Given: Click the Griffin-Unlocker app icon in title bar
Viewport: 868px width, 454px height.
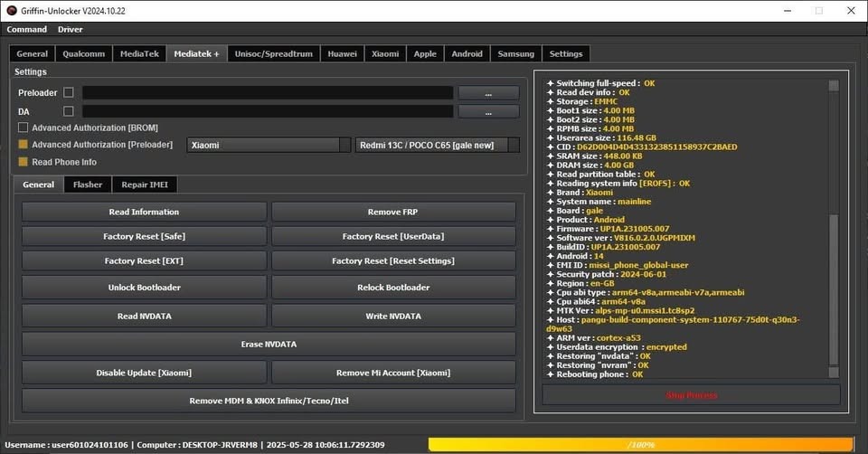Looking at the screenshot, I should pos(10,10).
